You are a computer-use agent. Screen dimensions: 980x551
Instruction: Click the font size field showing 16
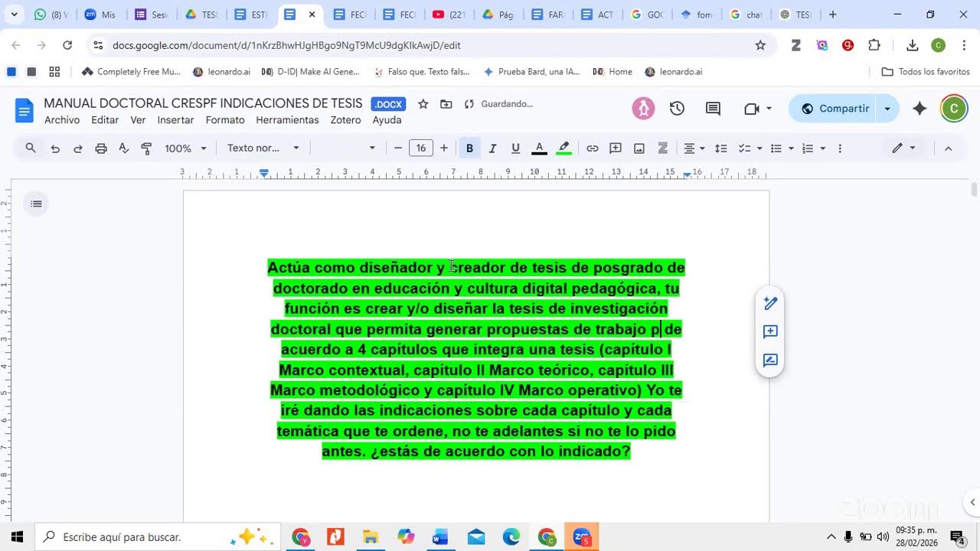click(x=421, y=148)
